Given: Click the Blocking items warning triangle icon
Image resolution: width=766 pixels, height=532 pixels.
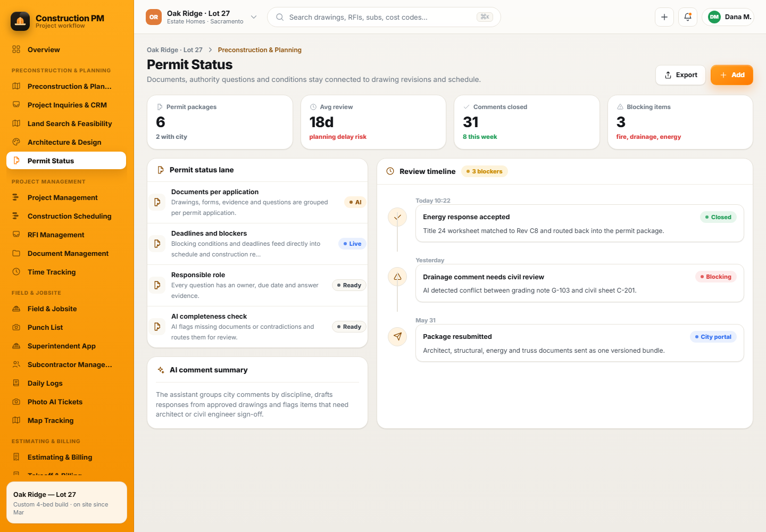Looking at the screenshot, I should 620,107.
